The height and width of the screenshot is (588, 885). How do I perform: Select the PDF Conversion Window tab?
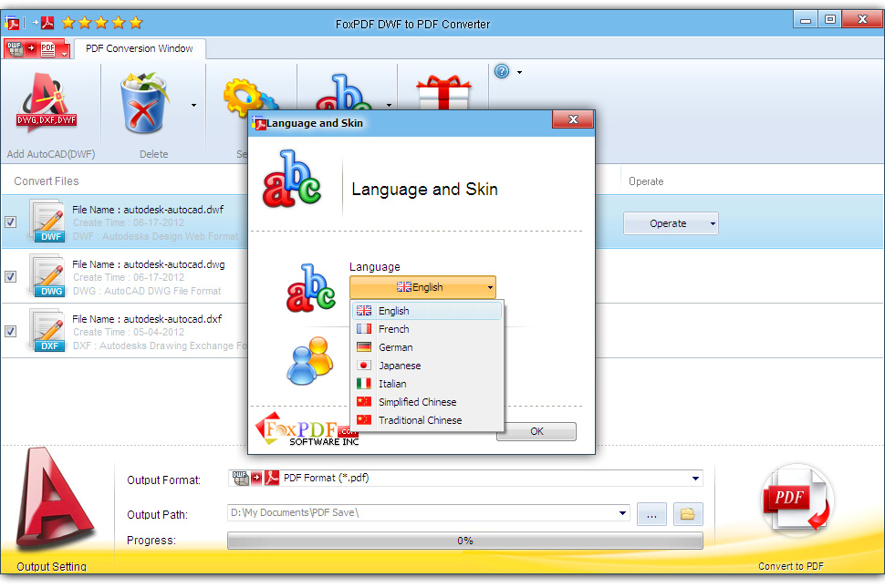[140, 48]
